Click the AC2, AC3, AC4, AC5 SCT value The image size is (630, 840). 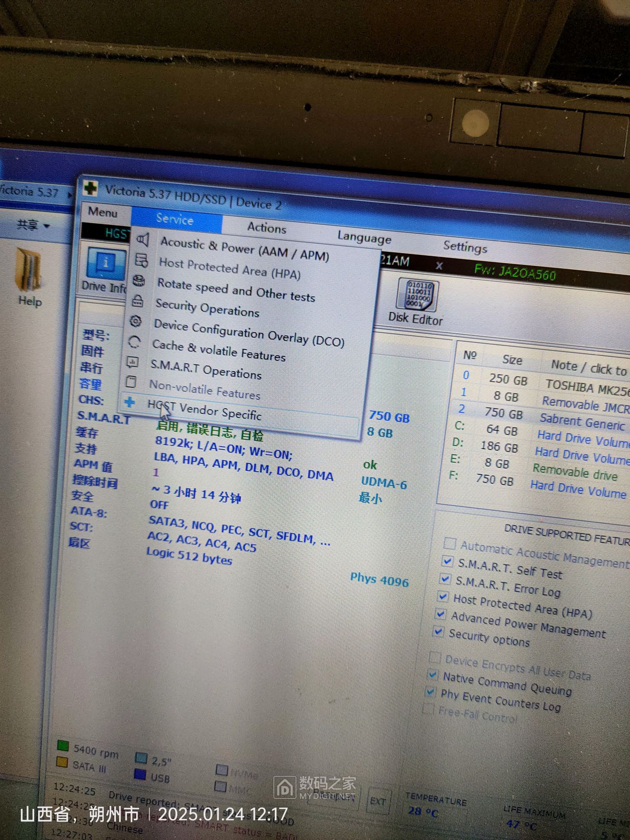point(202,541)
